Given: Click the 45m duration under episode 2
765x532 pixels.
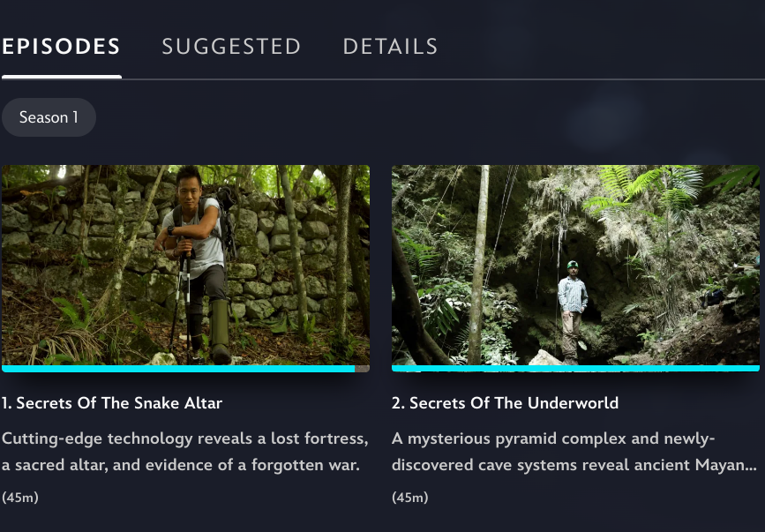Looking at the screenshot, I should tap(409, 498).
